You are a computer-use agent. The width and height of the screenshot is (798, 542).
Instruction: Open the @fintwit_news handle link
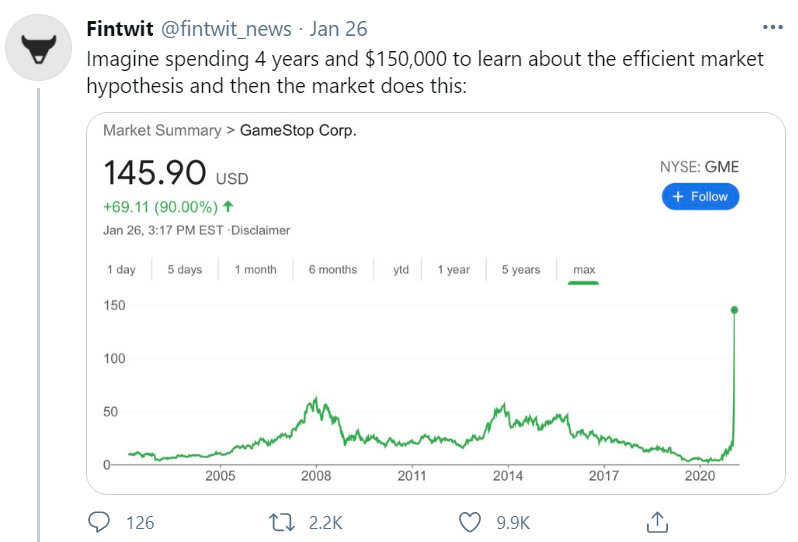coord(226,29)
